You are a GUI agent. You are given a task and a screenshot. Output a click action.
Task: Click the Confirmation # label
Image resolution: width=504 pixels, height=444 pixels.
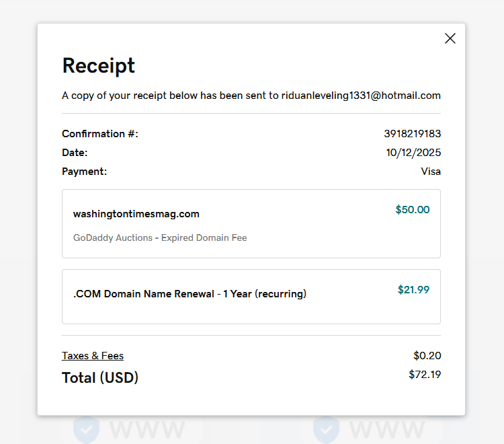[100, 134]
